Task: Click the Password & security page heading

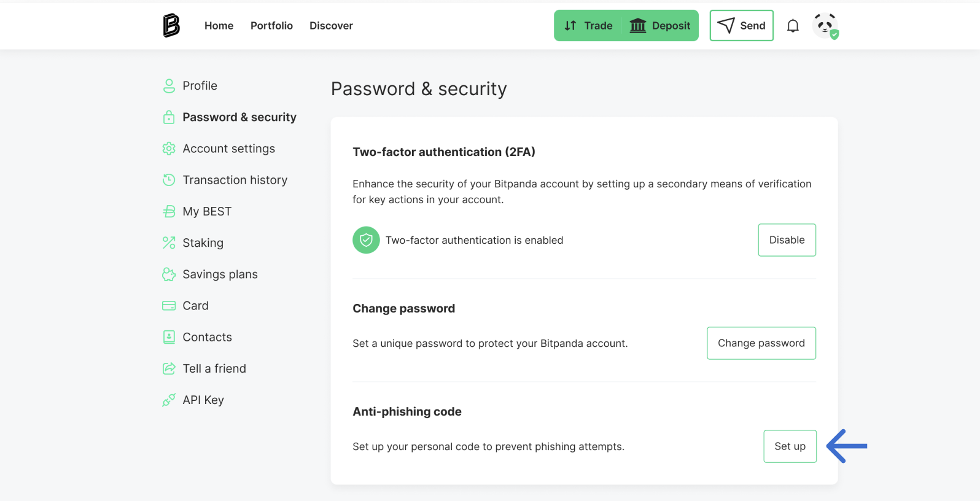Action: tap(419, 89)
